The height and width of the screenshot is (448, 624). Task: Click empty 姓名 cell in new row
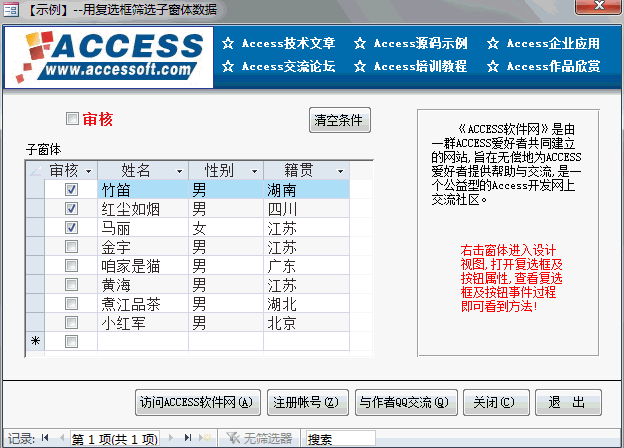click(x=143, y=341)
